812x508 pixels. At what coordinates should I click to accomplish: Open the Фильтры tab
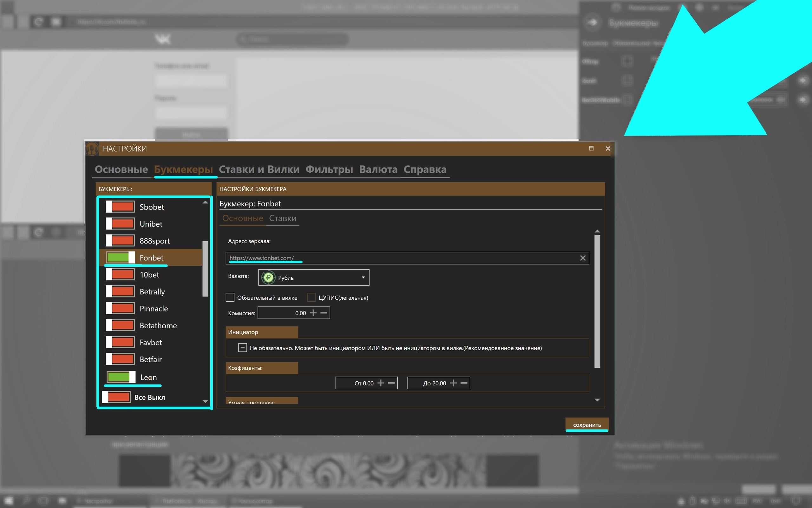329,169
